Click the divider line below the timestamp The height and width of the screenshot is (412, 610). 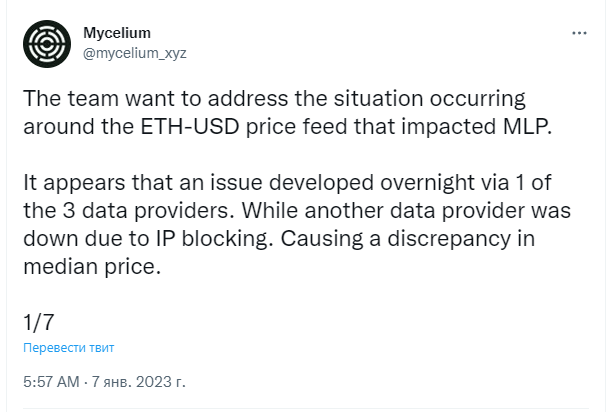click(305, 409)
